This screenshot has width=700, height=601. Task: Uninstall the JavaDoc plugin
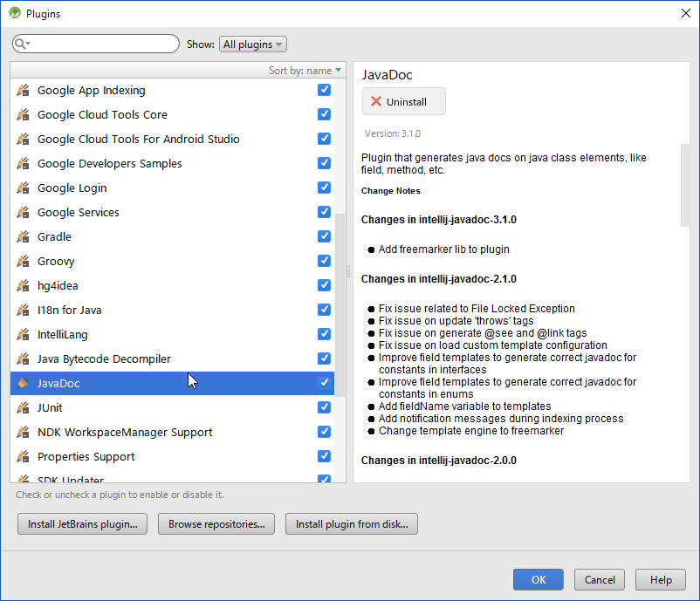click(x=403, y=101)
